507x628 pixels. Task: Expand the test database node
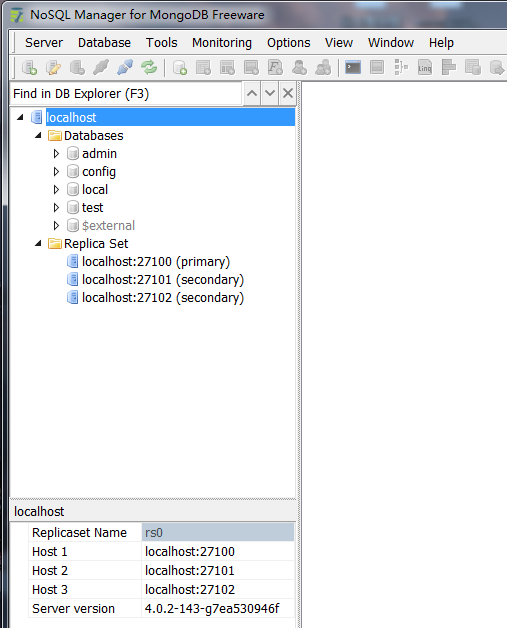[56, 207]
